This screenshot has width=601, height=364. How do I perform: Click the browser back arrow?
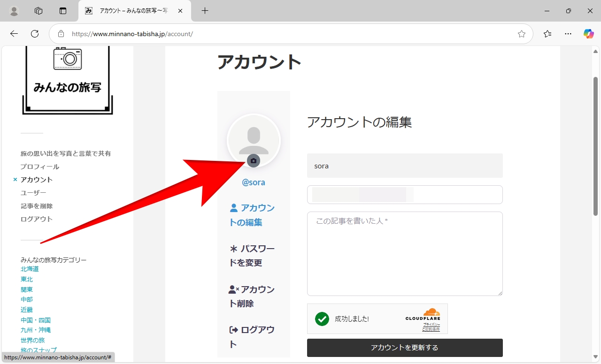coord(14,34)
